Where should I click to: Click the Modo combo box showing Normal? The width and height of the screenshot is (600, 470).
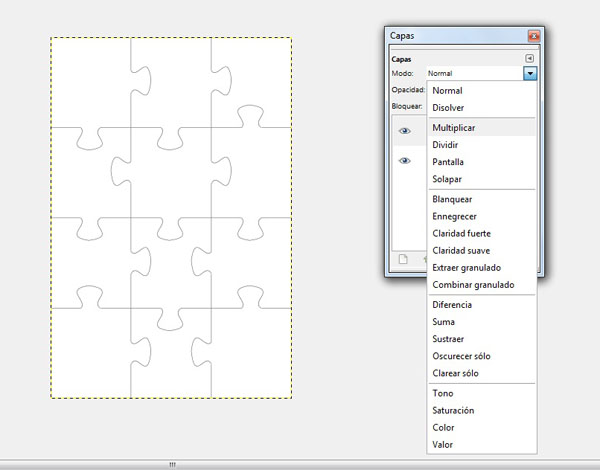click(482, 73)
